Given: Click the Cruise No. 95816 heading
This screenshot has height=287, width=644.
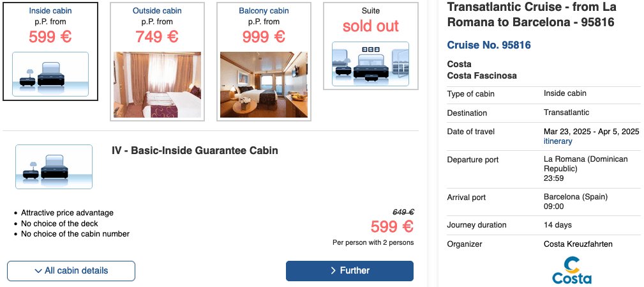Looking at the screenshot, I should 489,45.
